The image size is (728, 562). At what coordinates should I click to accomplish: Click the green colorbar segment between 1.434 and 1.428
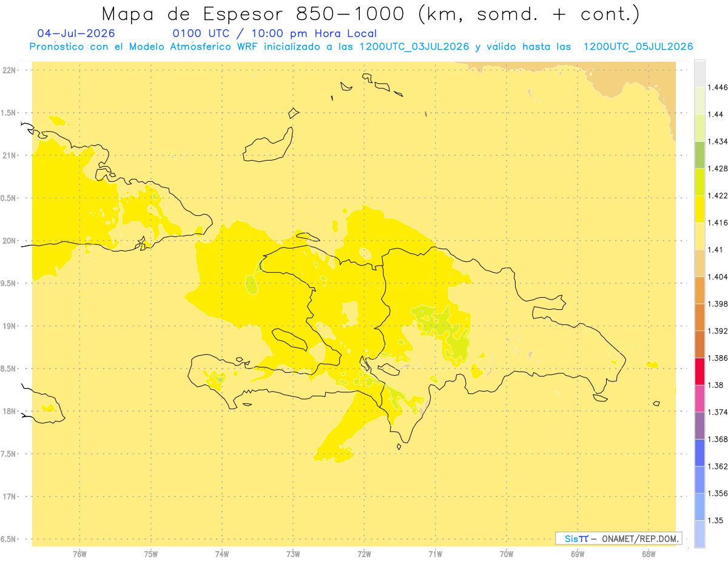[699, 155]
